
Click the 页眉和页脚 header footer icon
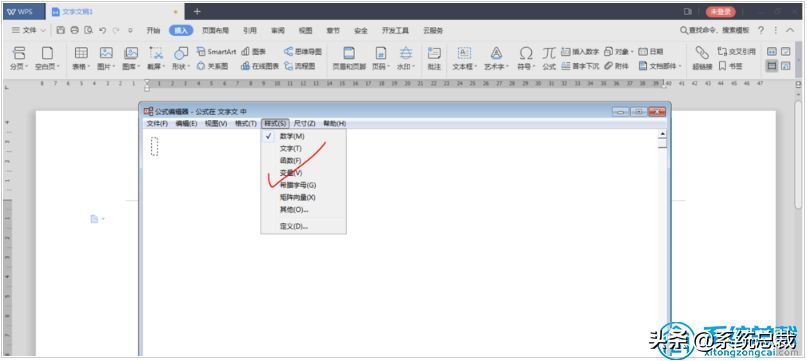[x=349, y=53]
